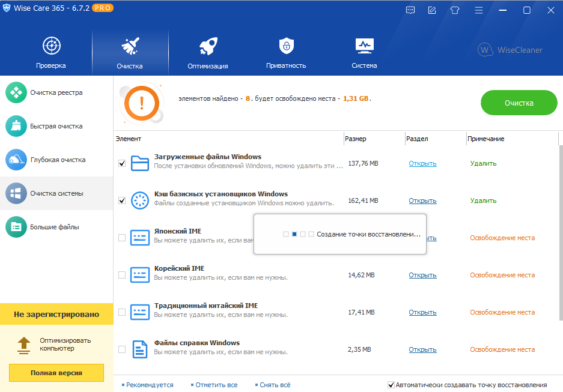The image size is (563, 392).
Task: Click folder icon of Загруженные файлы Windows
Action: (139, 163)
